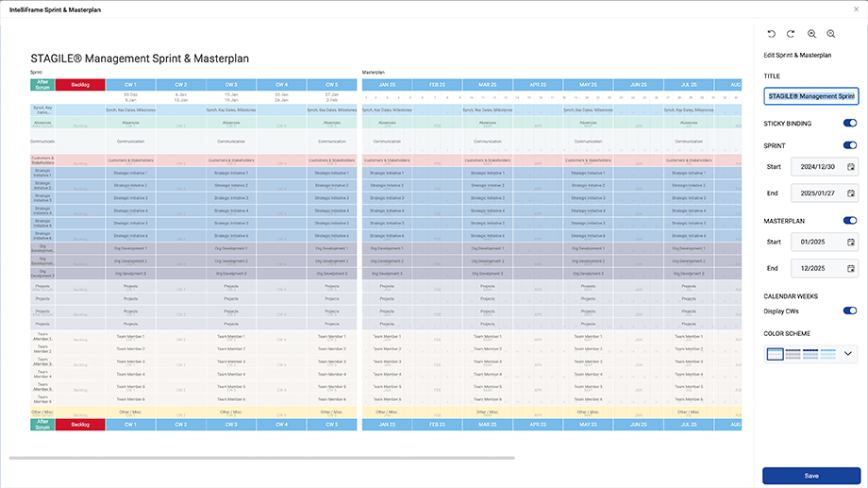Screen dimensions: 868x488
Task: Click the 13.Jan – 19.Jan date range under CW 3
Action: [x=231, y=97]
